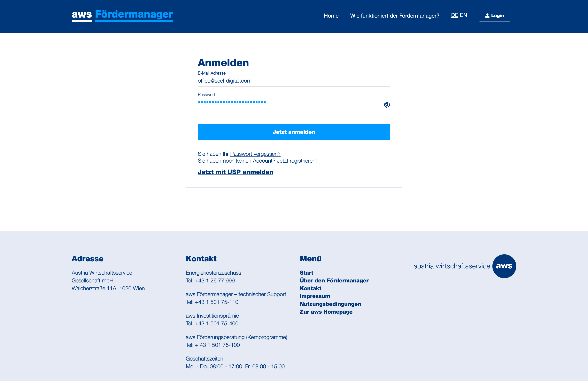This screenshot has height=381, width=588.
Task: Open the Passwort vergessen? link
Action: tap(255, 154)
